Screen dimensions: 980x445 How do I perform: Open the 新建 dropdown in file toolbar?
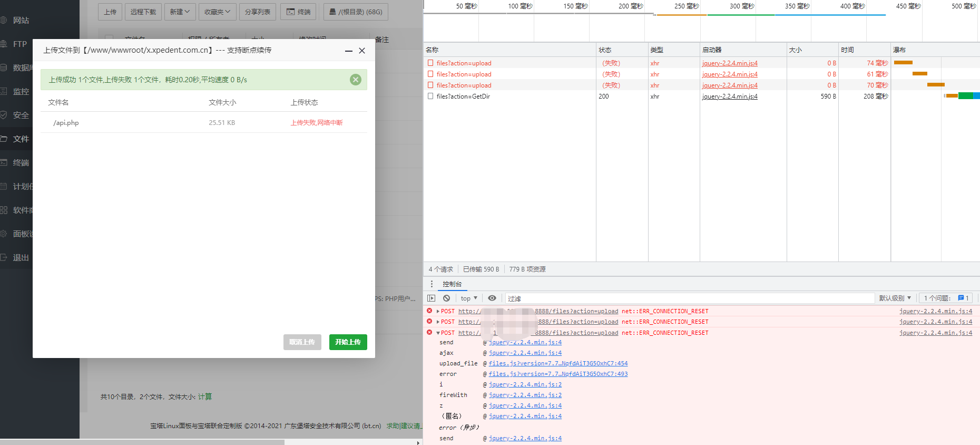pos(180,12)
